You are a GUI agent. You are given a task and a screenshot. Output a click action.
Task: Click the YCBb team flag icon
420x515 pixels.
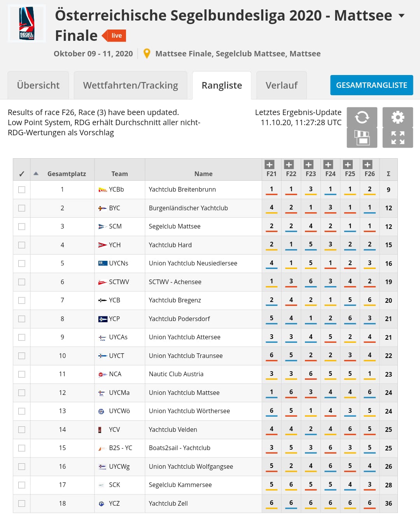pos(103,190)
